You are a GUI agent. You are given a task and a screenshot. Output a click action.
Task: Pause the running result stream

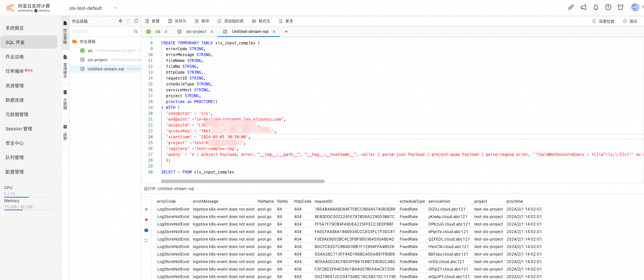146,209
